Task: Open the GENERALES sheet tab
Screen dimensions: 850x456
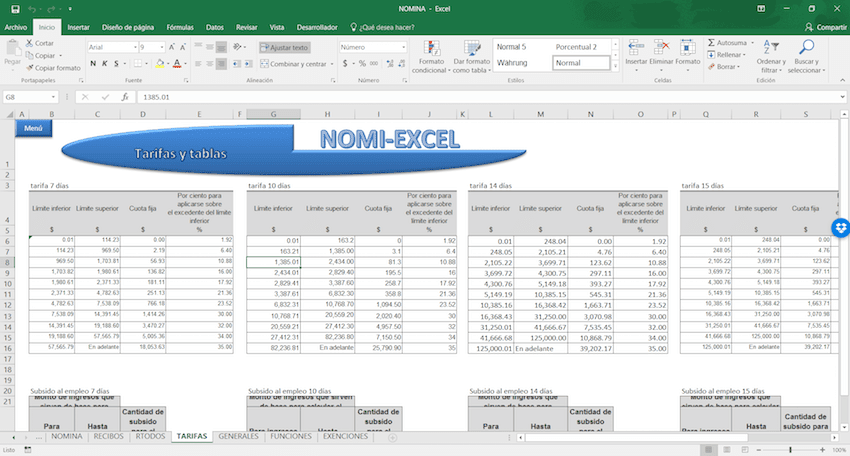Action: (x=237, y=436)
